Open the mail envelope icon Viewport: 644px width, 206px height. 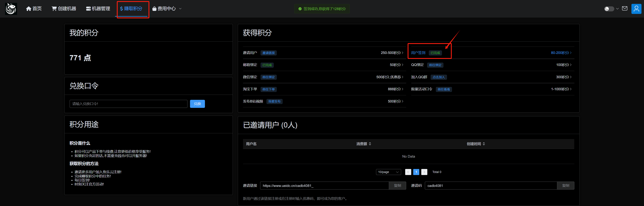[625, 9]
